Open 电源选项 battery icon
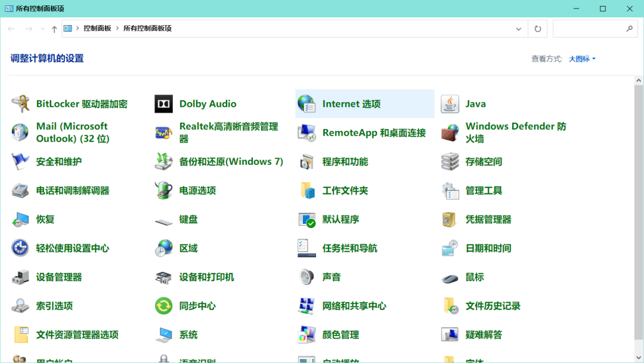Image resolution: width=644 pixels, height=363 pixels. point(163,190)
